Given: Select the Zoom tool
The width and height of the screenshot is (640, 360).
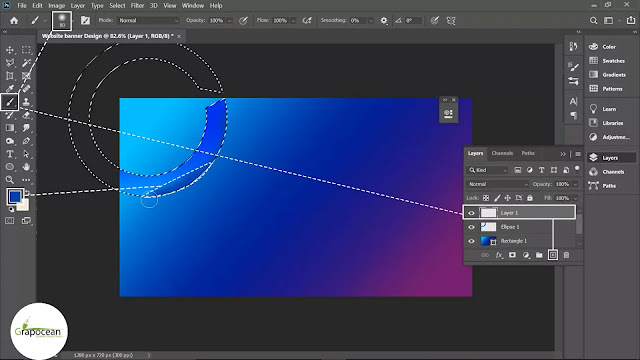Looking at the screenshot, I should click(x=10, y=180).
